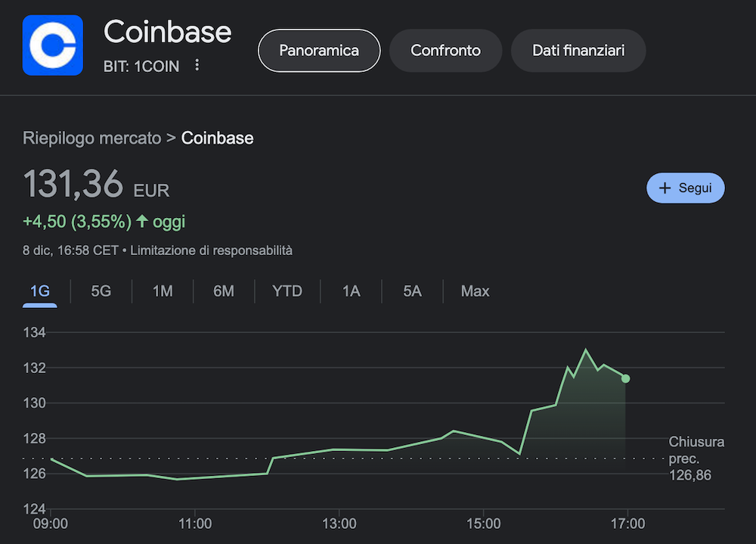This screenshot has width=756, height=544.
Task: Open the Limitazione di responsabilità link
Action: coord(211,250)
